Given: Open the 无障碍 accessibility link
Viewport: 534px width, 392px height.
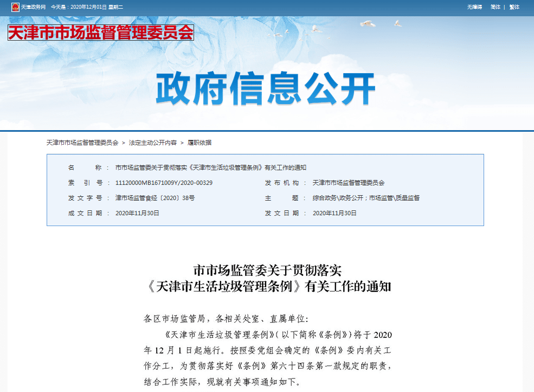Looking at the screenshot, I should (x=474, y=7).
